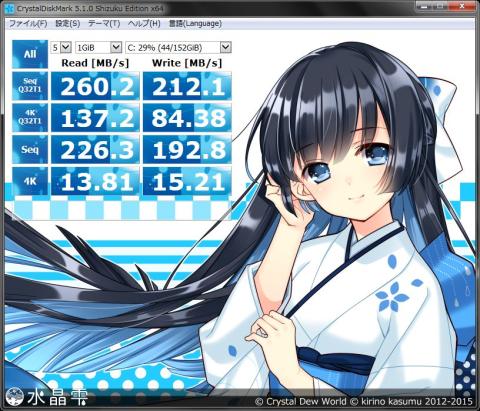
Task: Click the 4K Q32T1 read value 137.2
Action: point(95,118)
